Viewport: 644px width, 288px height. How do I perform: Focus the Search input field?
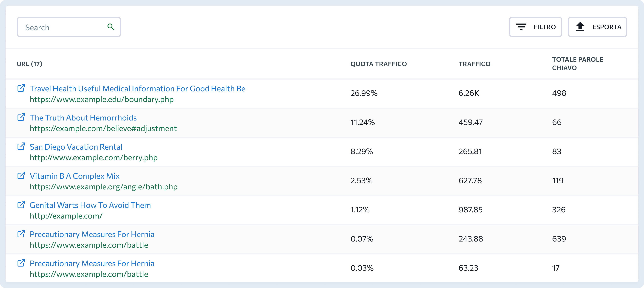click(x=69, y=27)
